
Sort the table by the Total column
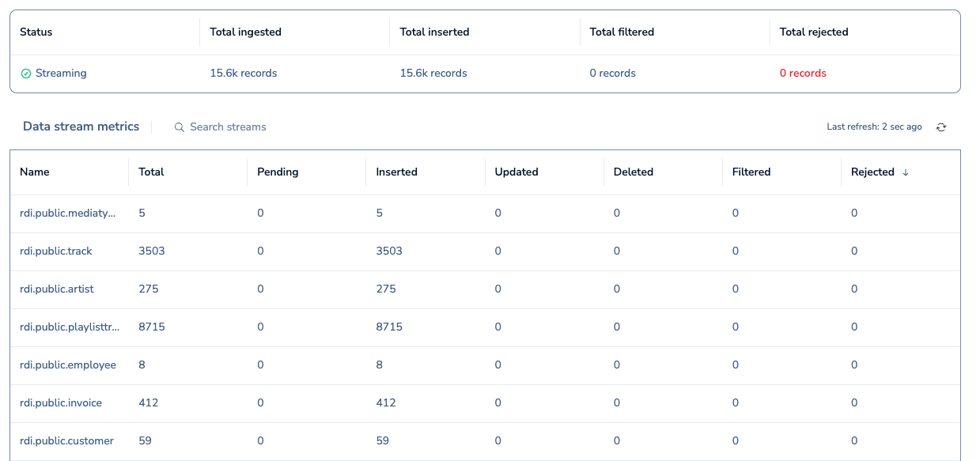pyautogui.click(x=151, y=172)
